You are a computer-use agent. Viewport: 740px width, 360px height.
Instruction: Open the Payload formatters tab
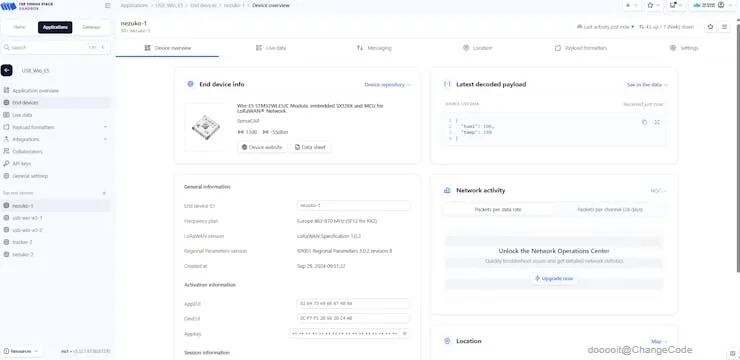coord(580,48)
